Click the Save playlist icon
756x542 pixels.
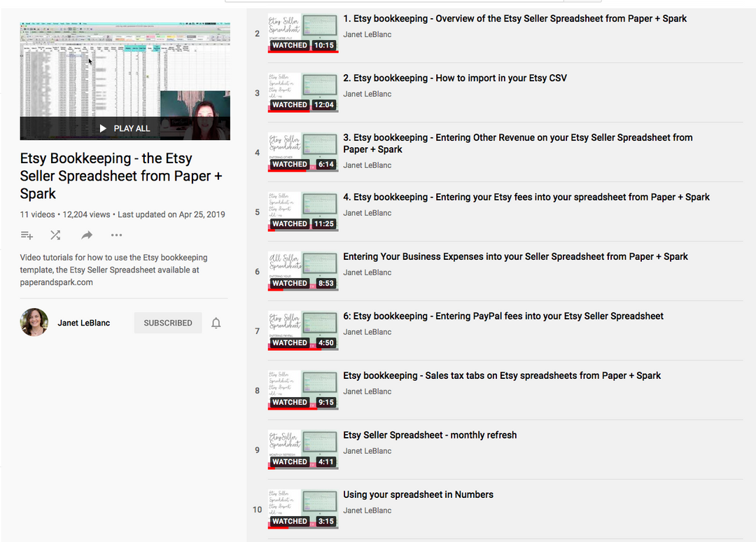click(27, 235)
